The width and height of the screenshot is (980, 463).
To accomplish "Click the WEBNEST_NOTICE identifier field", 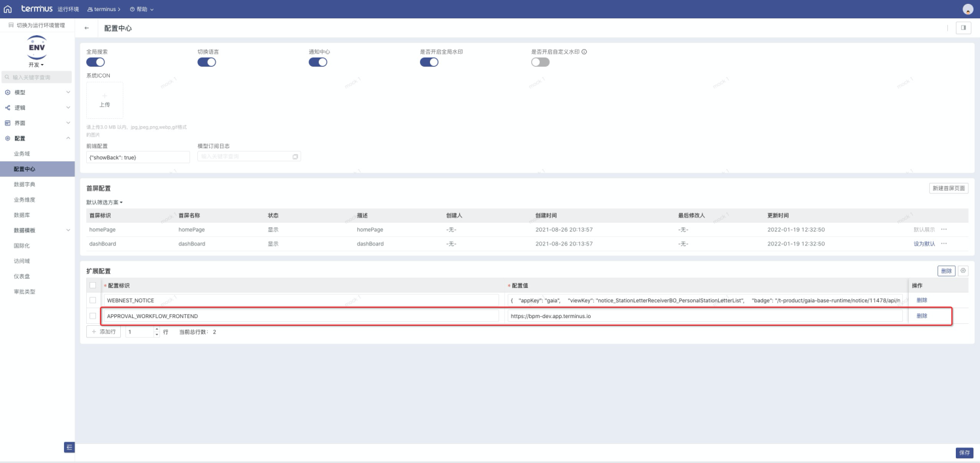I will pos(301,300).
